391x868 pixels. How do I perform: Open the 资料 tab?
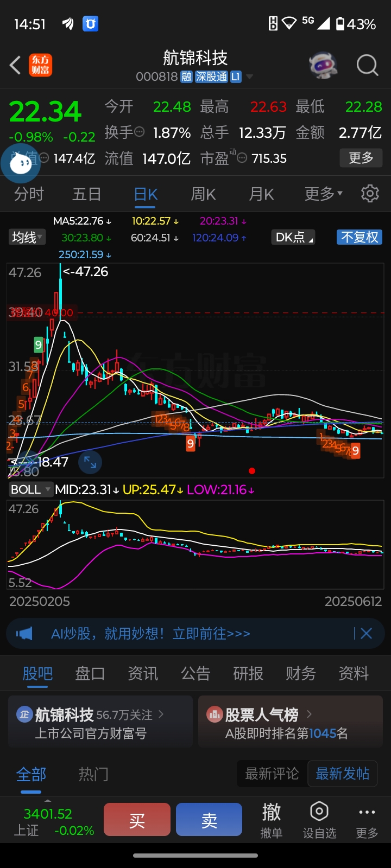point(354,673)
